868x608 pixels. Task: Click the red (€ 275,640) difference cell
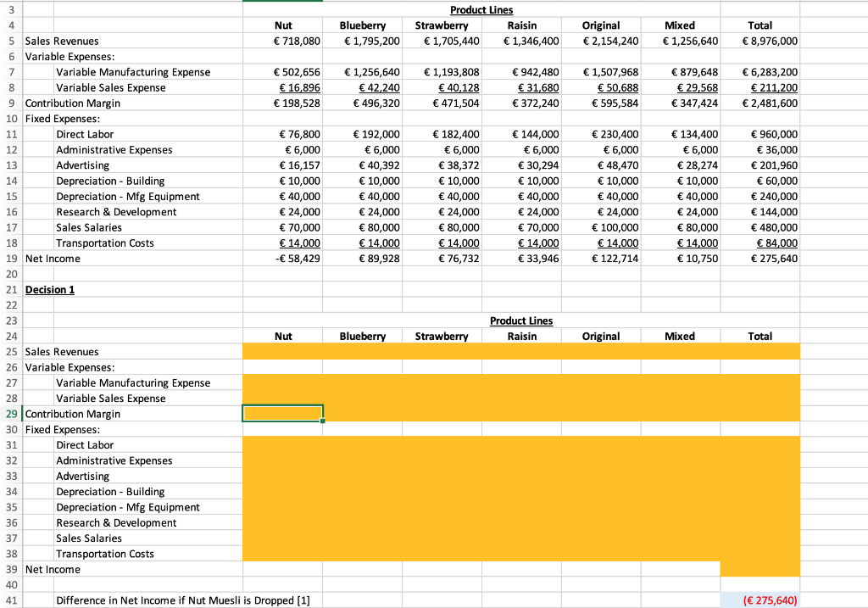760,600
